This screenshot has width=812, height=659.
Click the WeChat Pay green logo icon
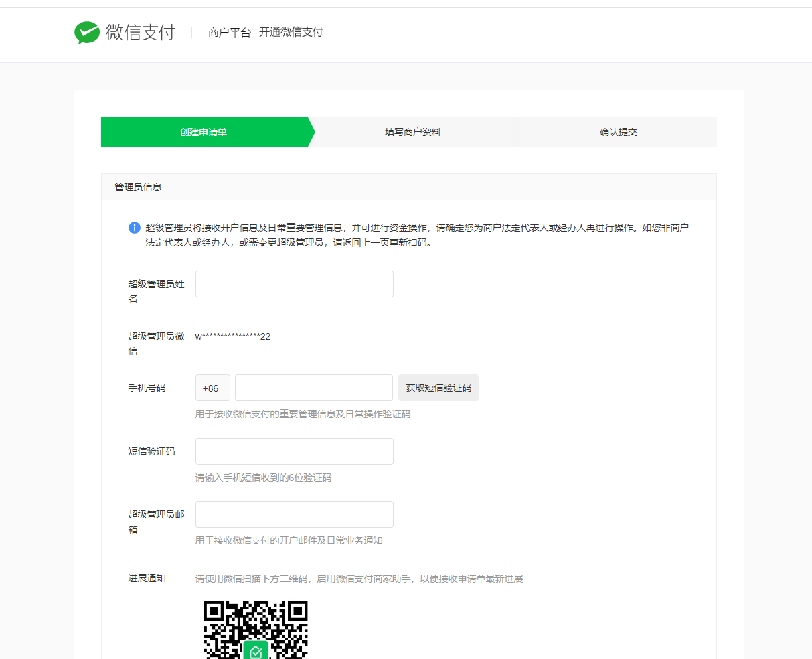[x=87, y=32]
